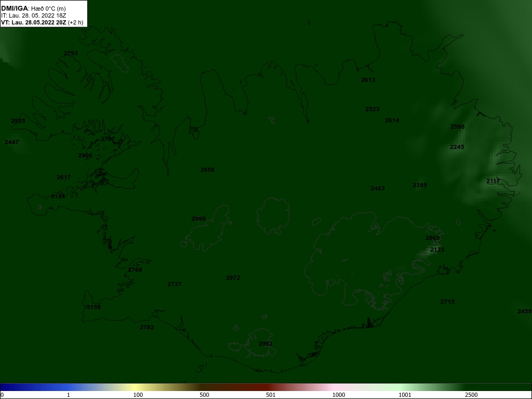Click the value 2613 on the map

pyautogui.click(x=368, y=80)
